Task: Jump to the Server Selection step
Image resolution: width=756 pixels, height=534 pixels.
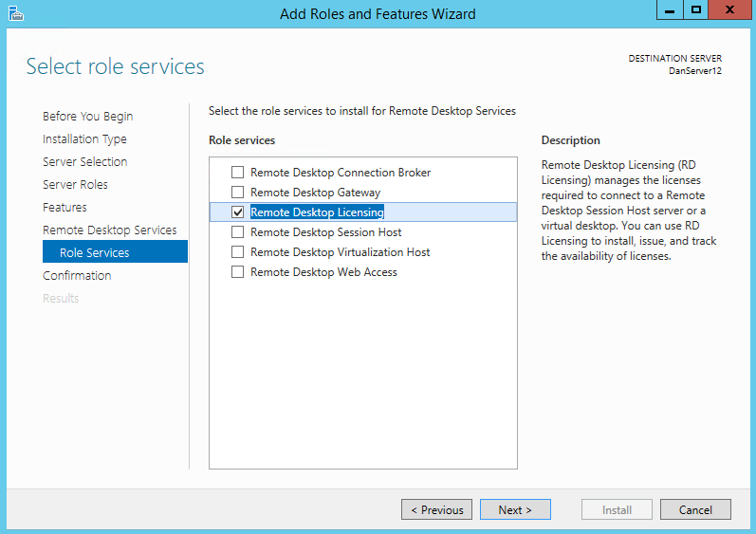Action: (84, 162)
